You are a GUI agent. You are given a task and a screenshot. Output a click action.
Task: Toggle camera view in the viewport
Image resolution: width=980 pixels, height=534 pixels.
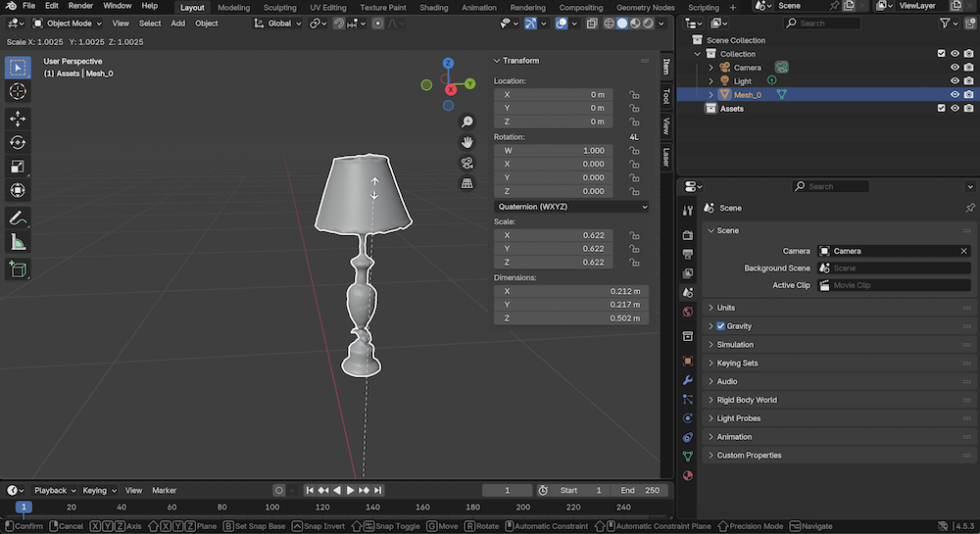pos(467,163)
